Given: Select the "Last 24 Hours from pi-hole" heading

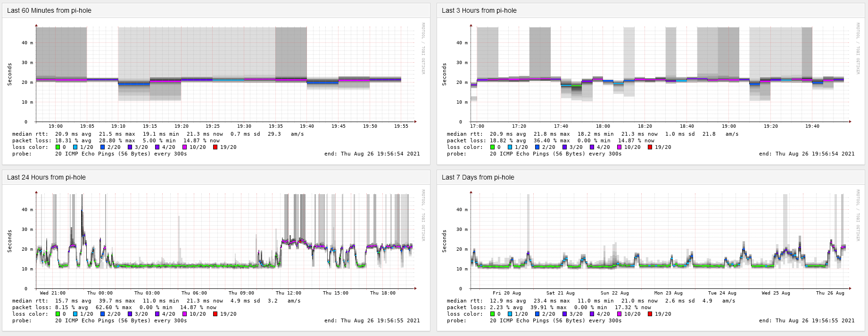Looking at the screenshot, I should (x=46, y=177).
